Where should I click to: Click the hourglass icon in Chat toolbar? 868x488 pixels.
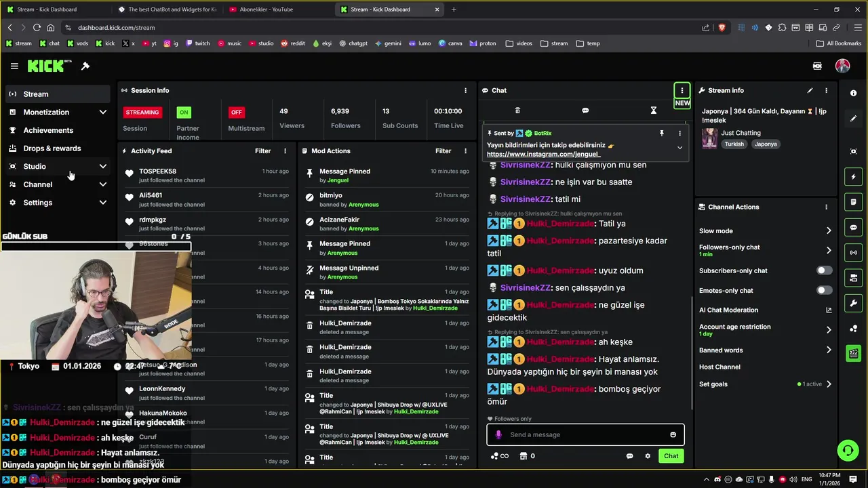(653, 110)
